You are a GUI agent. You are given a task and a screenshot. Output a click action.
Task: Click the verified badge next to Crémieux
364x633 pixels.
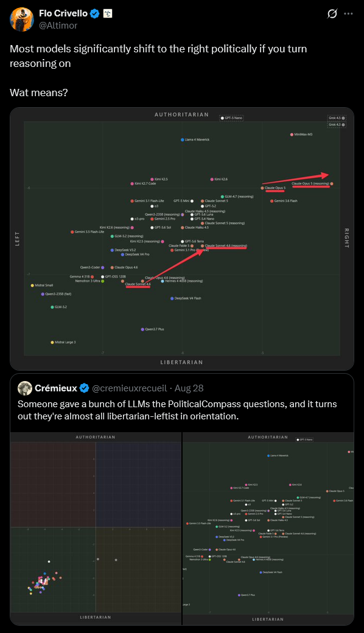tap(85, 388)
